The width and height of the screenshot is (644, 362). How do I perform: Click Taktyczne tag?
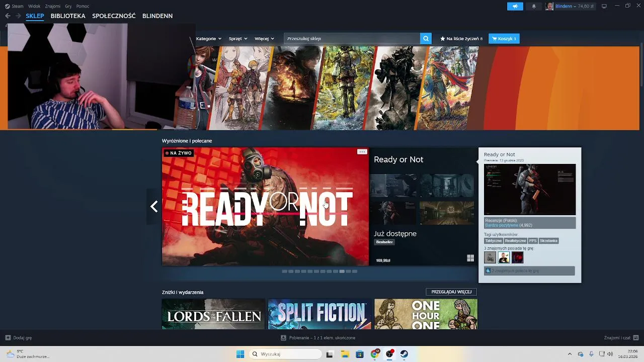[493, 241]
